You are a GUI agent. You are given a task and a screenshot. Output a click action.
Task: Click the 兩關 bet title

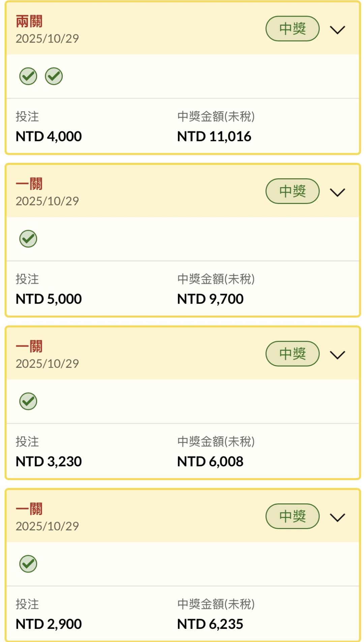click(x=29, y=22)
